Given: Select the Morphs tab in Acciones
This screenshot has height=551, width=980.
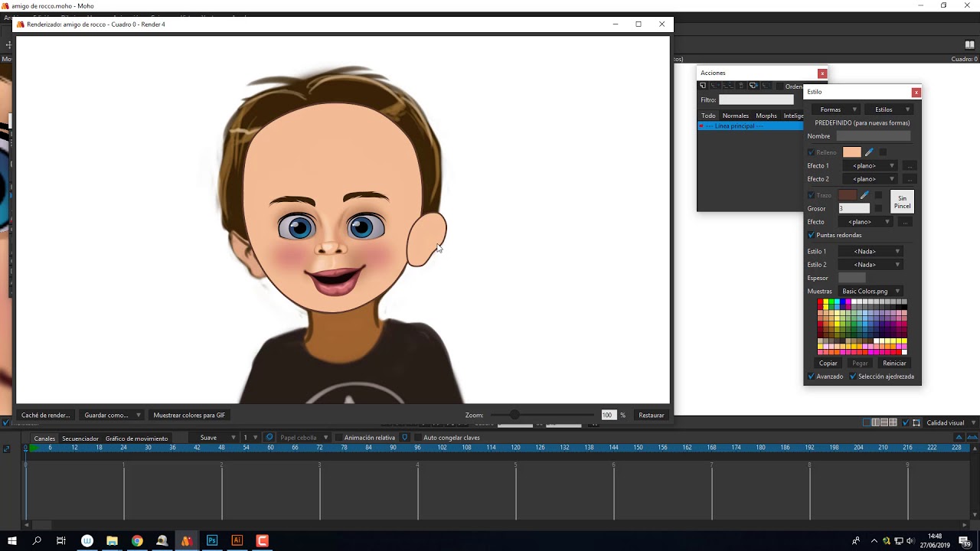Looking at the screenshot, I should click(766, 116).
